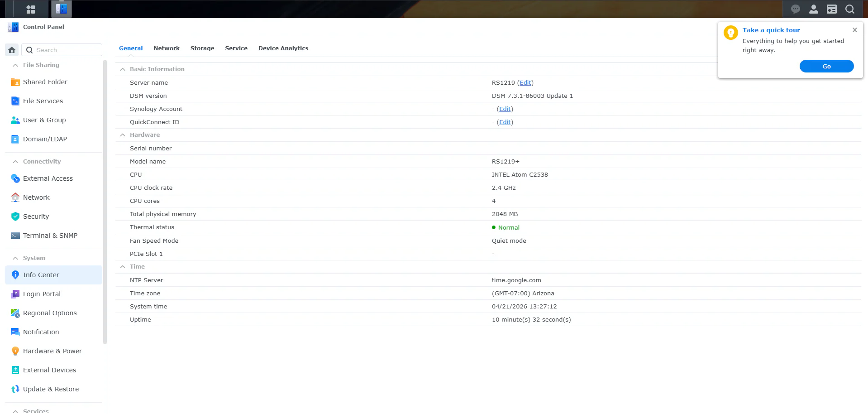Switch to the Device Analytics tab
The width and height of the screenshot is (868, 414).
coord(283,48)
